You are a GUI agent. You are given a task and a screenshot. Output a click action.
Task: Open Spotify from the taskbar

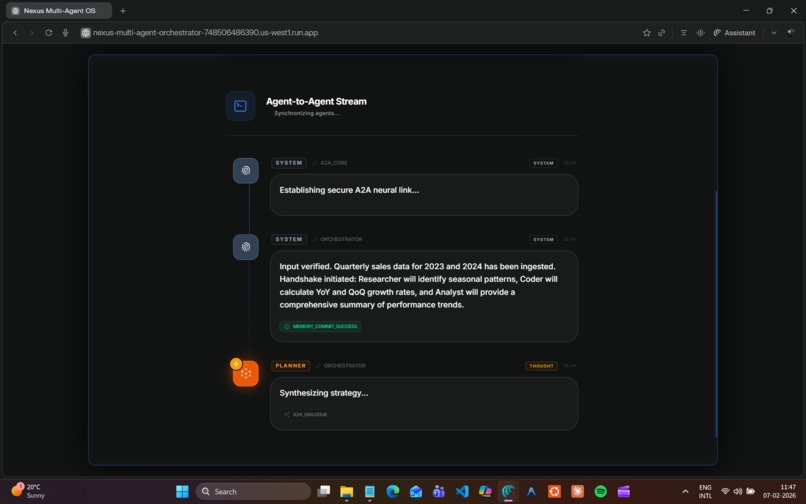pyautogui.click(x=600, y=492)
